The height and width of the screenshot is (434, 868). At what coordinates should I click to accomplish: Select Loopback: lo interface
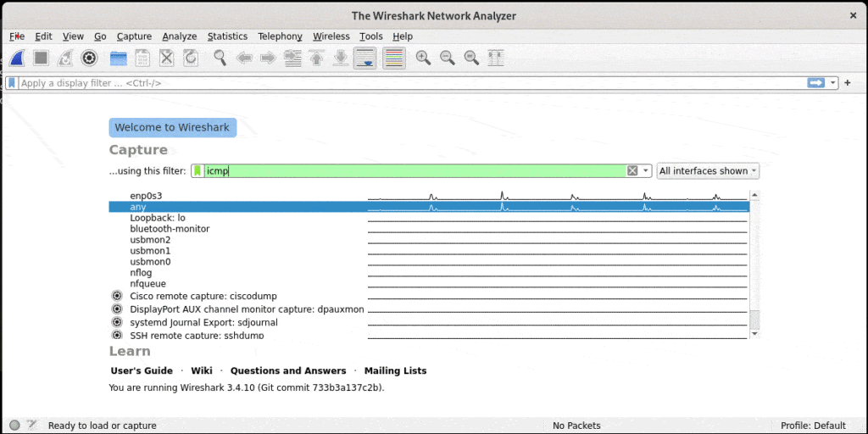tap(428, 218)
